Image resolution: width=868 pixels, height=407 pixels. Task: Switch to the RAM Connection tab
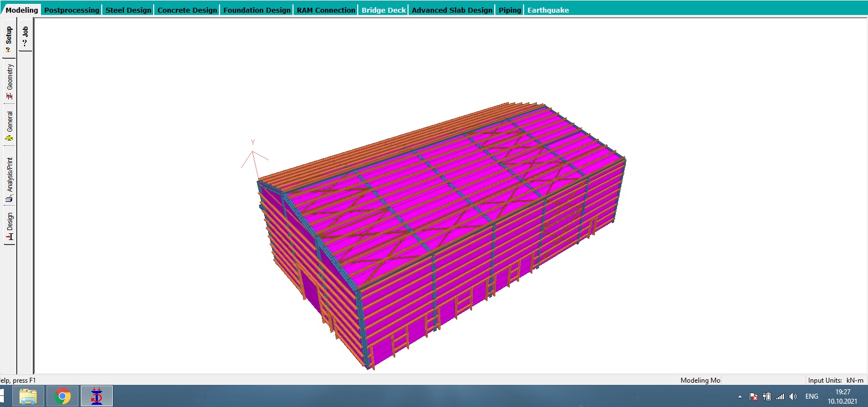coord(326,10)
